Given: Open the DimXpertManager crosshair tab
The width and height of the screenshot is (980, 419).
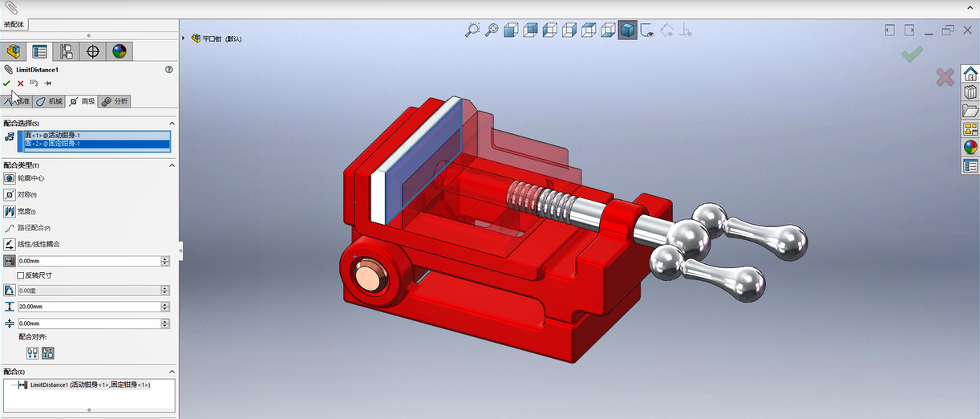Looking at the screenshot, I should pyautogui.click(x=93, y=51).
